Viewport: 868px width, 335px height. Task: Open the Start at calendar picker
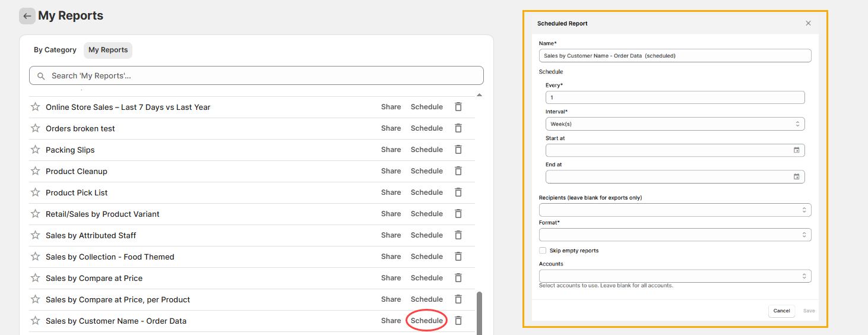pos(796,150)
